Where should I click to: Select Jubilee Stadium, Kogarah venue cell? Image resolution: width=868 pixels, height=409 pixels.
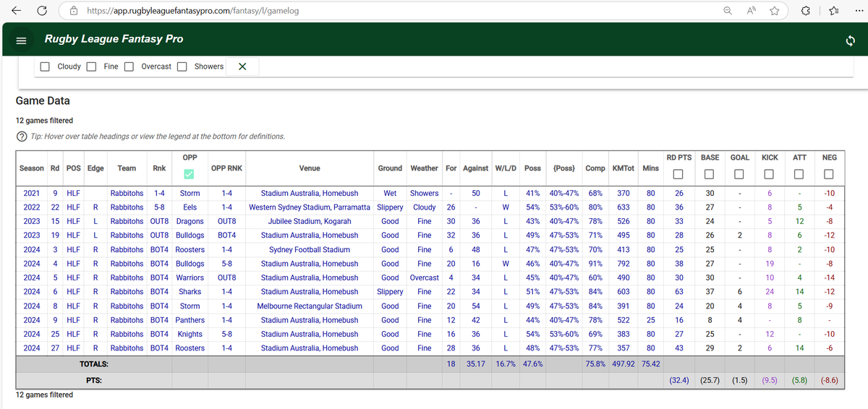pyautogui.click(x=310, y=221)
